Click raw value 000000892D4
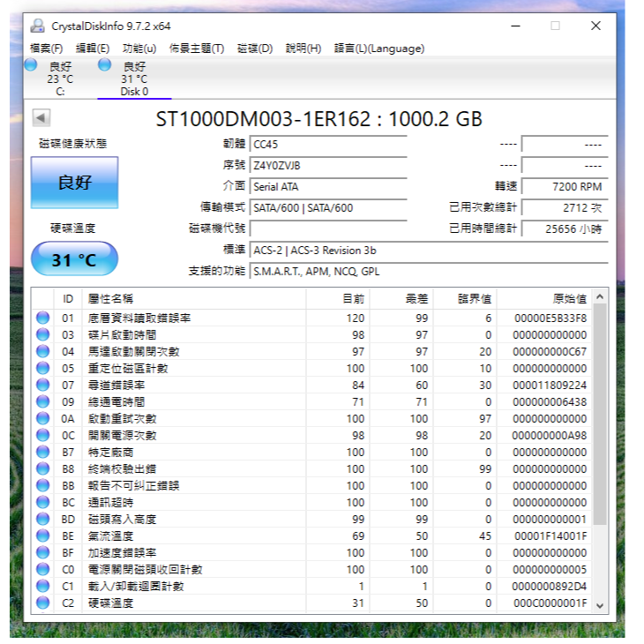644x644 pixels. (549, 587)
